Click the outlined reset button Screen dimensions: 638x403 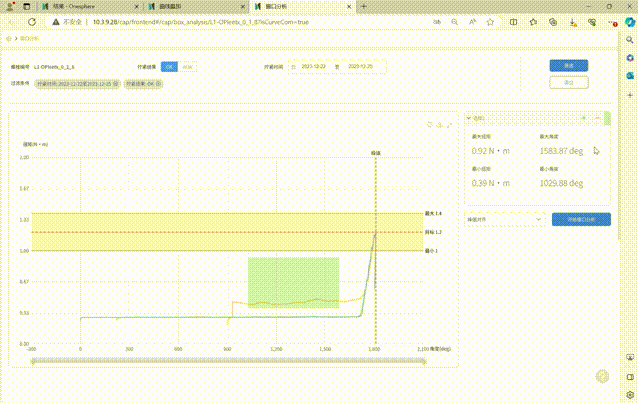568,83
